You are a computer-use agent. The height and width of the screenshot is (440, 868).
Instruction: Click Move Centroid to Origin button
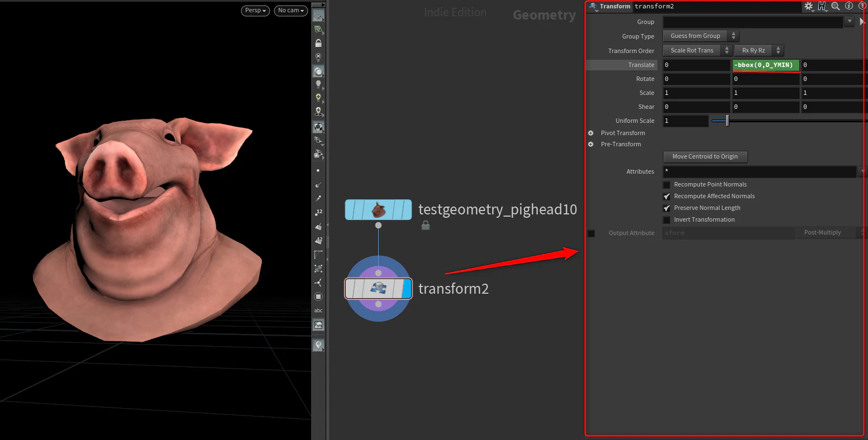pos(705,157)
